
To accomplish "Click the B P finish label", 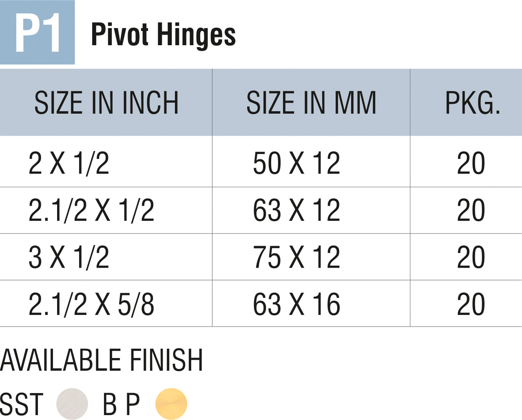I will pos(121,404).
